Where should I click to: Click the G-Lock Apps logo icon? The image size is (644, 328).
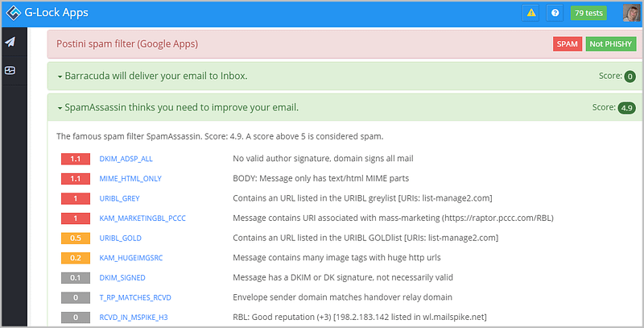coord(13,13)
